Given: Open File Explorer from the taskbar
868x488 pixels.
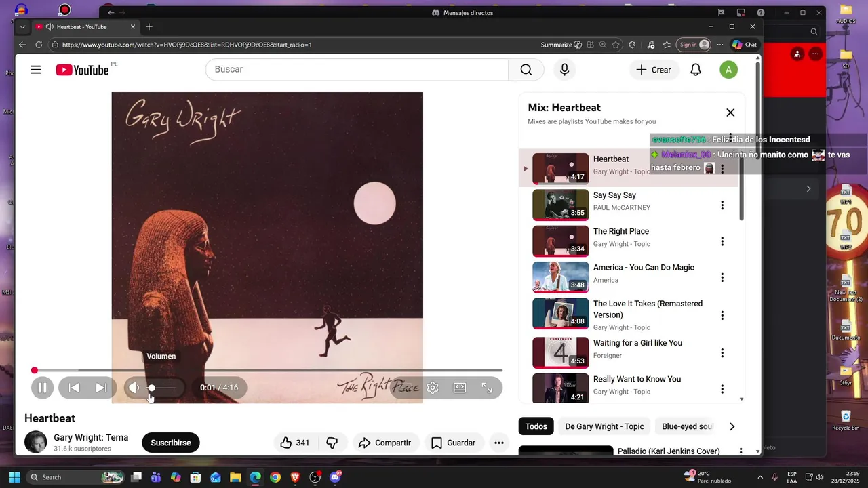Looking at the screenshot, I should point(235,477).
